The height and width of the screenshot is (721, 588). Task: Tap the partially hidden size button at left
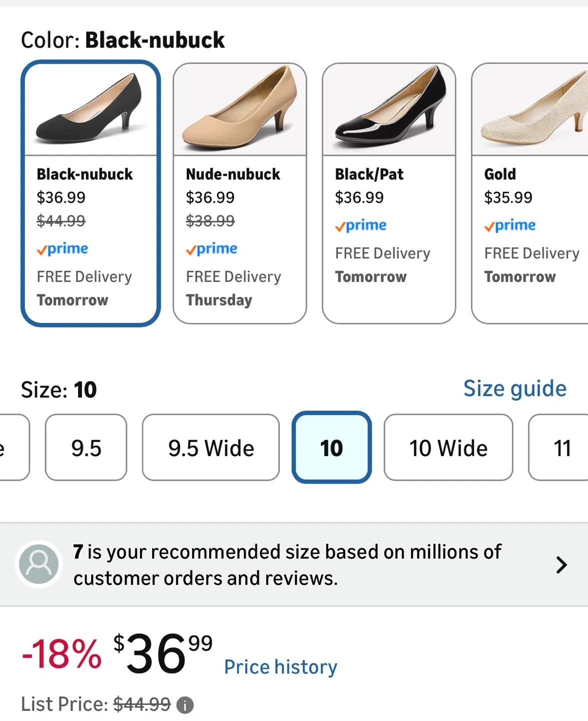tap(13, 448)
